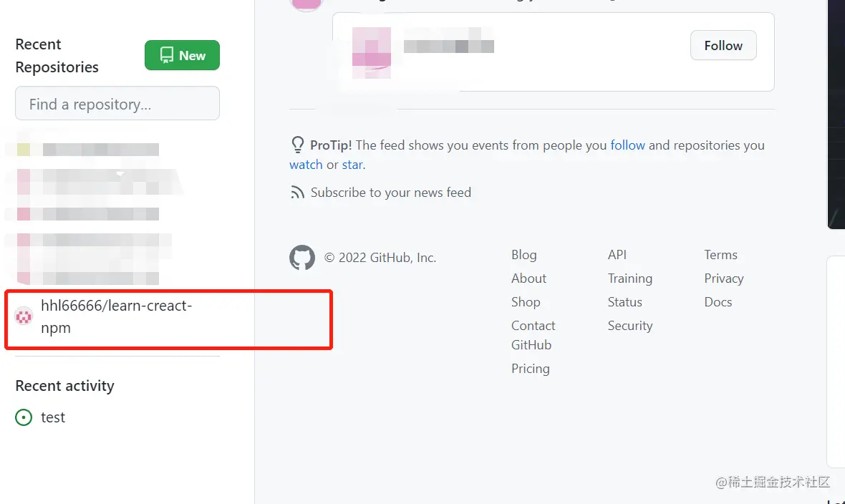Open the hhl66666/learn-creact-npm repository
Image resolution: width=845 pixels, height=504 pixels.
tap(117, 316)
